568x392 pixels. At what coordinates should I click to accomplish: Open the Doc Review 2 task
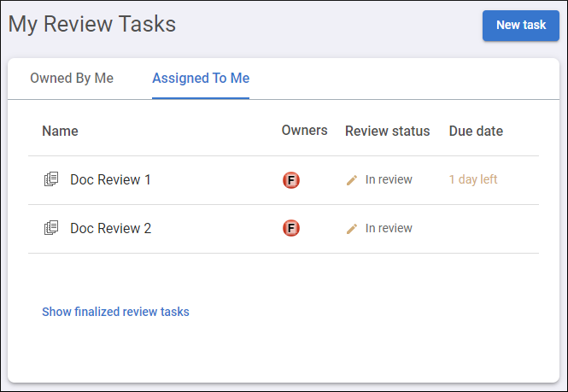click(110, 228)
